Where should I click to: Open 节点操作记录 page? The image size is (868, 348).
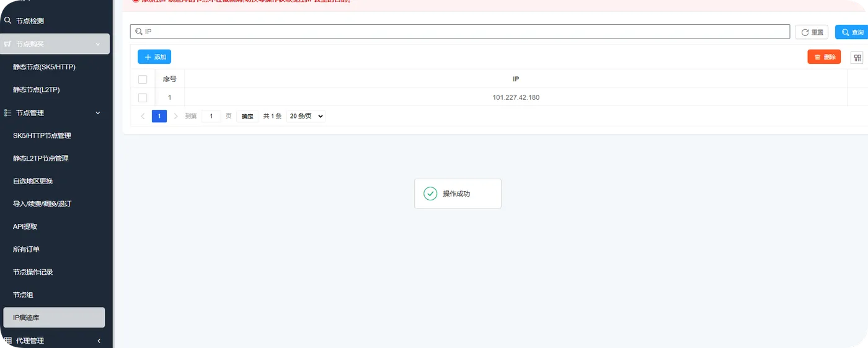33,272
